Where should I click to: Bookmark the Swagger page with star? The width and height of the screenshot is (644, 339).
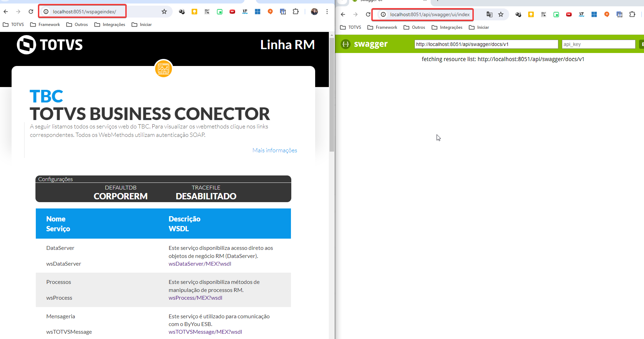(501, 14)
